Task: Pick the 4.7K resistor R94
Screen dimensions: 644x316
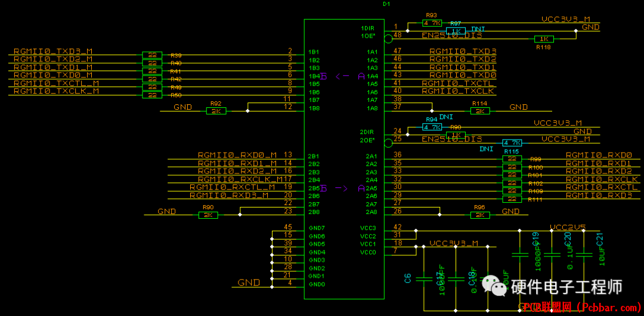Action: coord(432,127)
